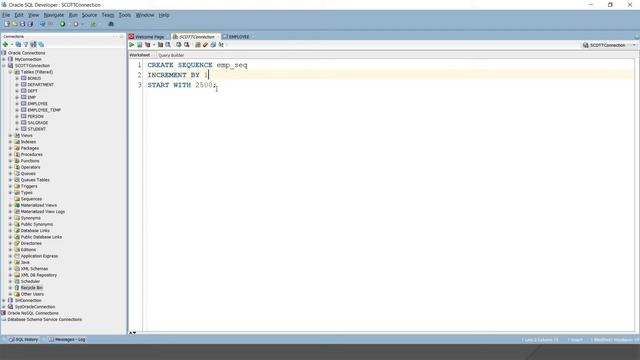Click the Apply Filter funnel icon in Connections
The height and width of the screenshot is (360, 640).
(x=26, y=44)
